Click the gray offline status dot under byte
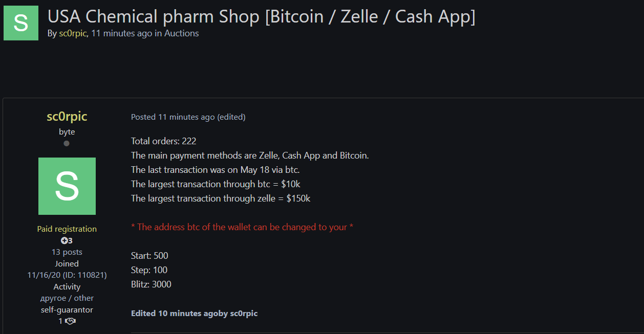The width and height of the screenshot is (644, 334). (x=67, y=143)
